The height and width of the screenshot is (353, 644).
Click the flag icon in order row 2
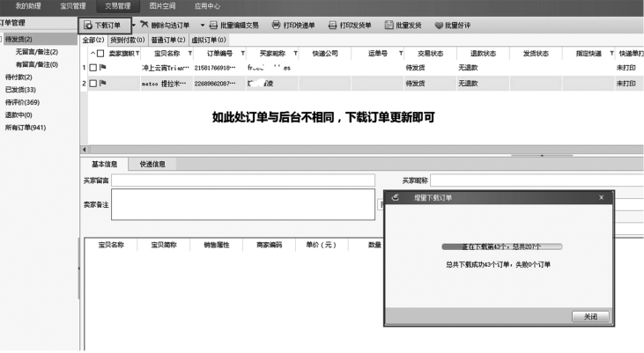(x=102, y=84)
